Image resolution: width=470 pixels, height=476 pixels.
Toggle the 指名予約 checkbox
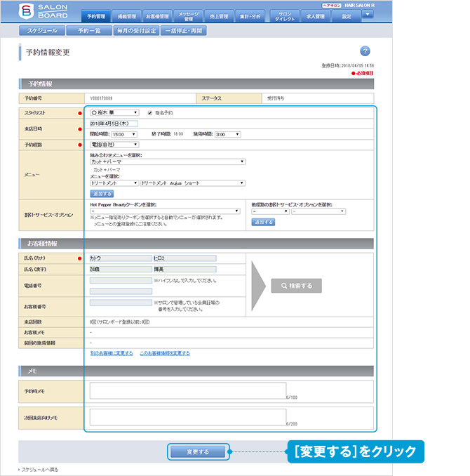tap(148, 112)
